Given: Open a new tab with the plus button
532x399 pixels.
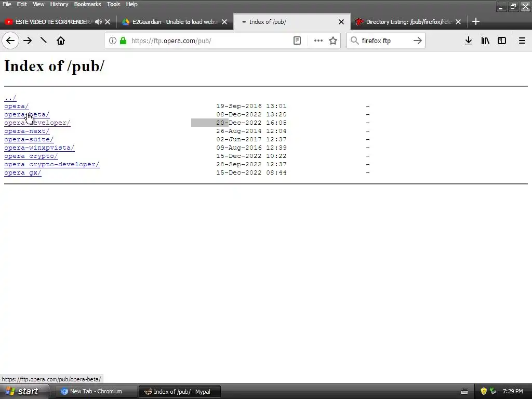Looking at the screenshot, I should coord(476,21).
